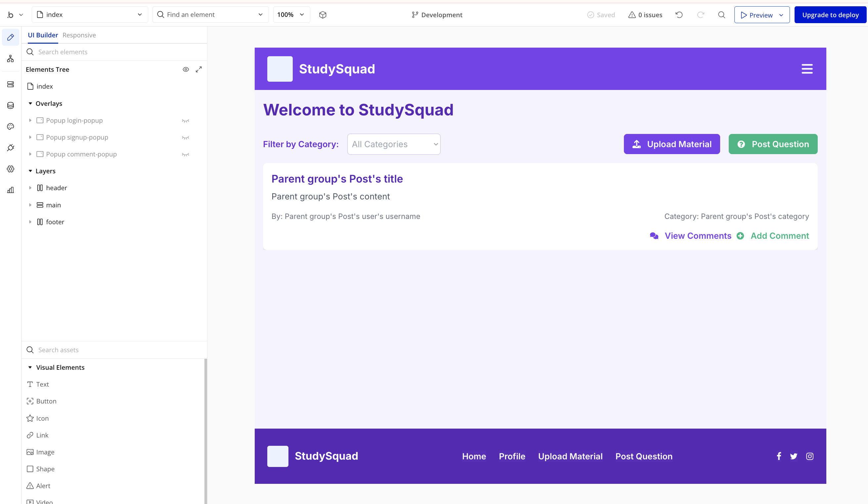Open the Data tab database icon
The height and width of the screenshot is (504, 868).
tap(10, 105)
